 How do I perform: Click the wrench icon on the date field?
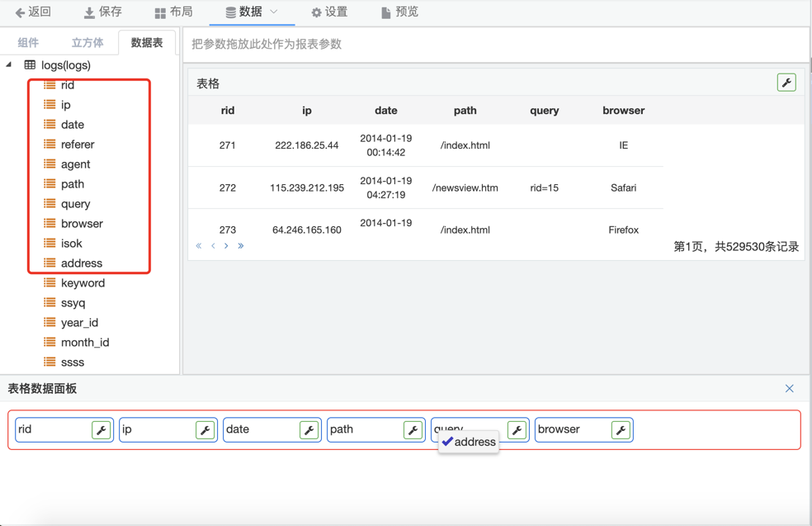click(x=309, y=430)
